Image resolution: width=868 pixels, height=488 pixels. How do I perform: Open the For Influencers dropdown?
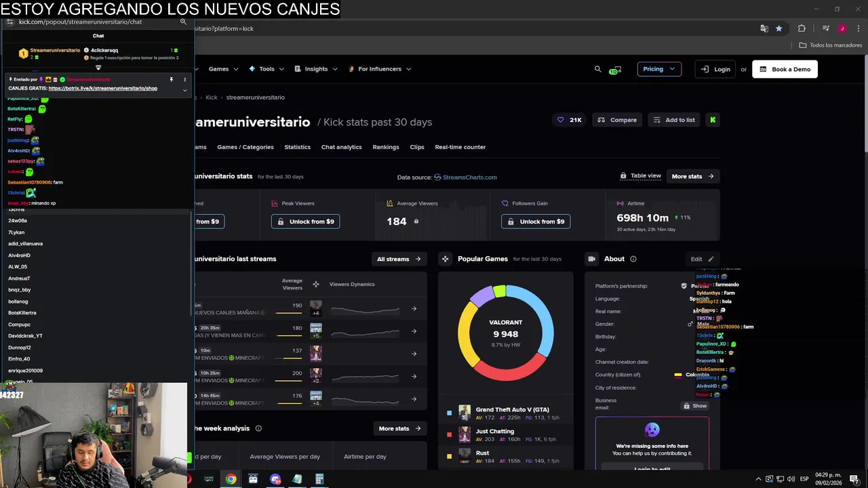(379, 69)
